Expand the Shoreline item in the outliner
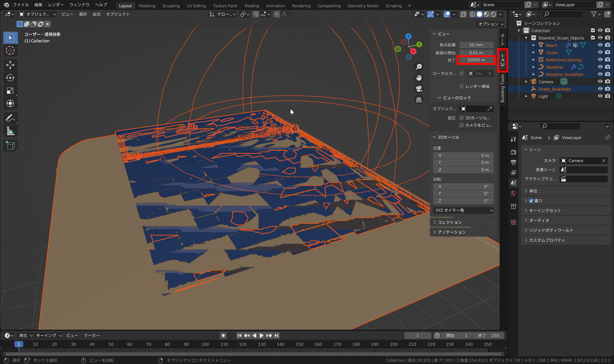Image resolution: width=614 pixels, height=364 pixels. [533, 67]
